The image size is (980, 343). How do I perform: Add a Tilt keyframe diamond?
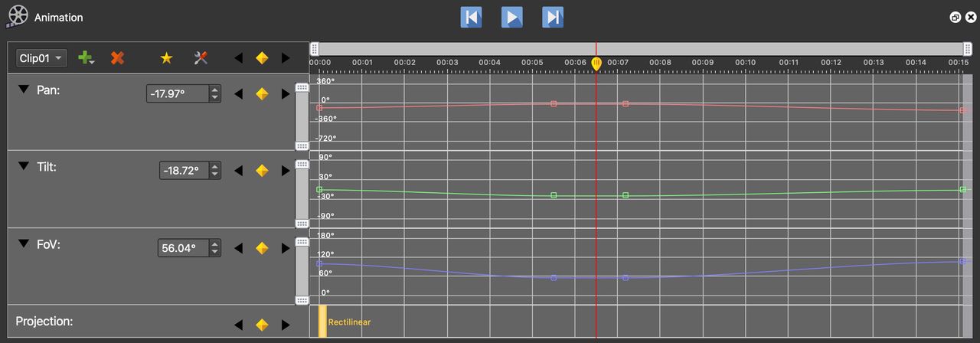tap(262, 170)
